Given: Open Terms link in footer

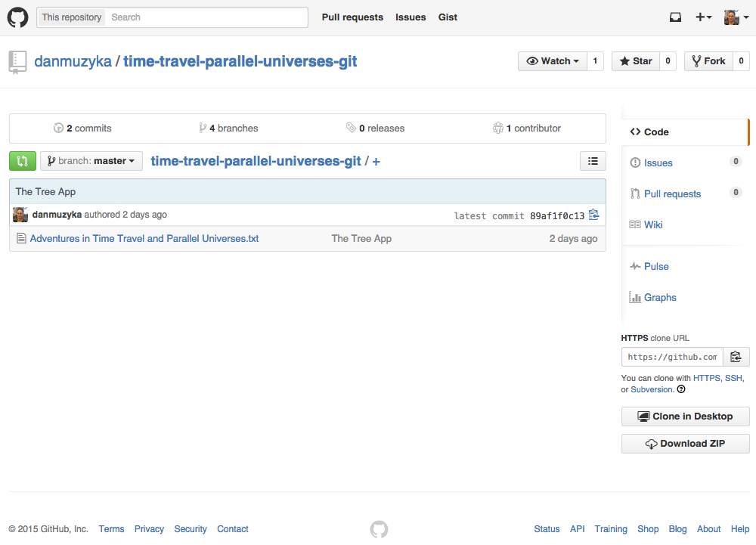Looking at the screenshot, I should (111, 529).
